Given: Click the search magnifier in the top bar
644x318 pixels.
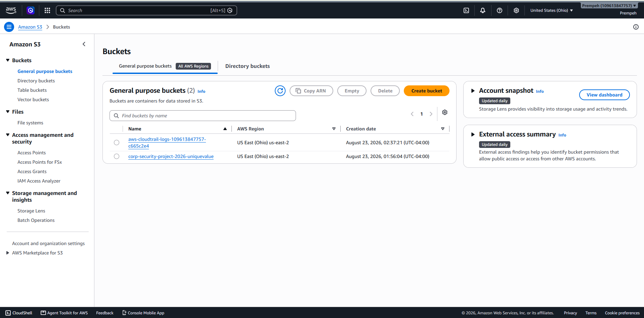Looking at the screenshot, I should pos(62,10).
